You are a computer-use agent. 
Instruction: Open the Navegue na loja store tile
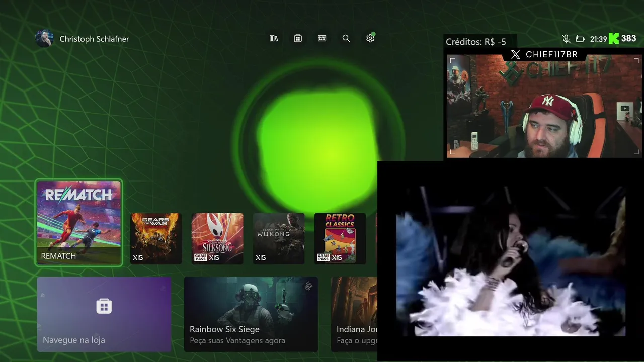tap(104, 314)
